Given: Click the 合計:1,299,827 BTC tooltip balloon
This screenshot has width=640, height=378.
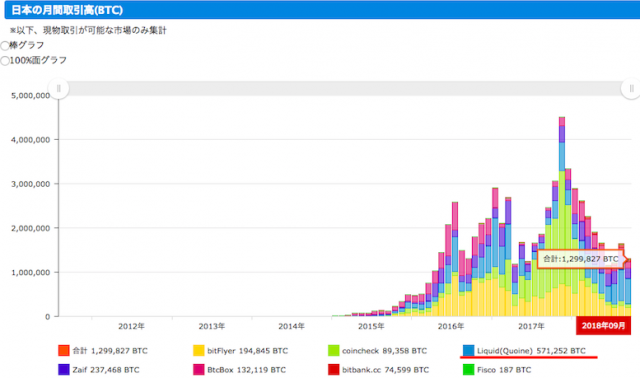Looking at the screenshot, I should 580,259.
